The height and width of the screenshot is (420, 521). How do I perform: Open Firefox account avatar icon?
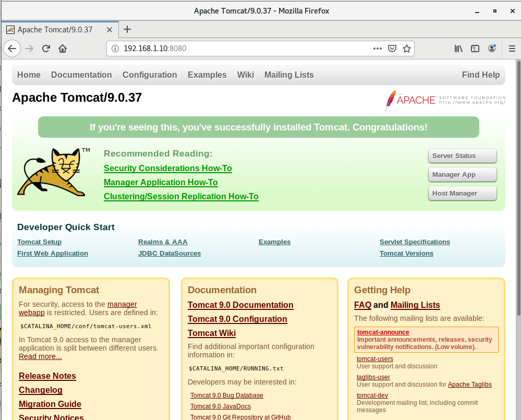(492, 49)
